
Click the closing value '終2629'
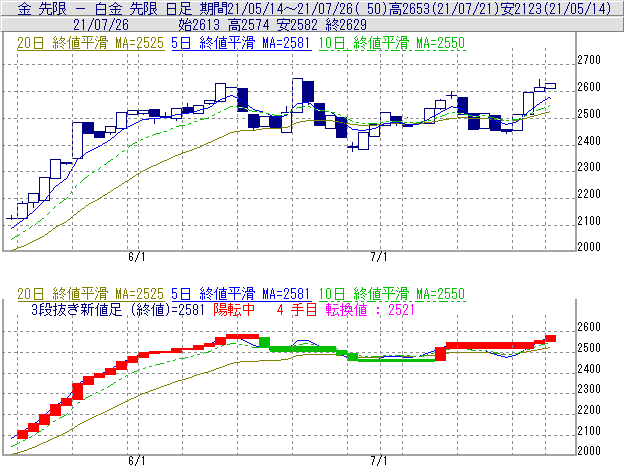[x=346, y=25]
